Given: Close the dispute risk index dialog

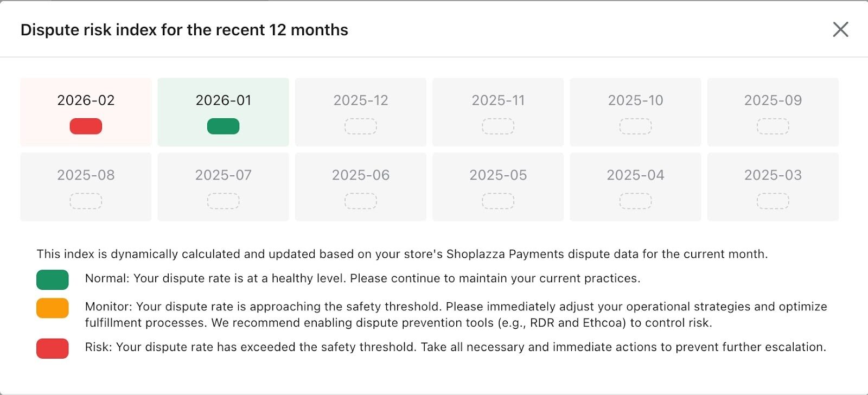Looking at the screenshot, I should (840, 29).
